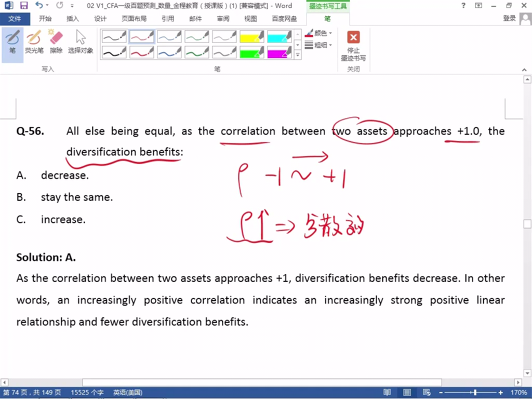
Task: Click the 登录 (Sign in) link
Action: [510, 19]
